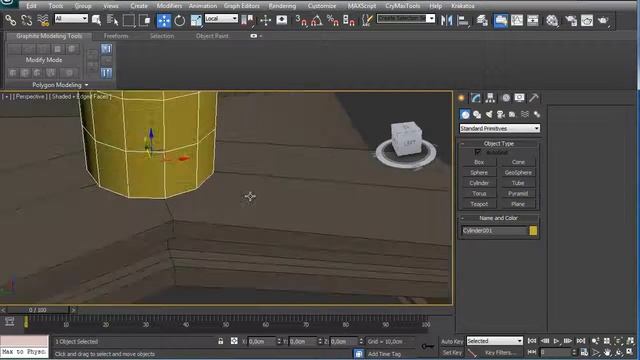640x360 pixels.
Task: Switch to the Freeform ribbon tab
Action: [116, 36]
